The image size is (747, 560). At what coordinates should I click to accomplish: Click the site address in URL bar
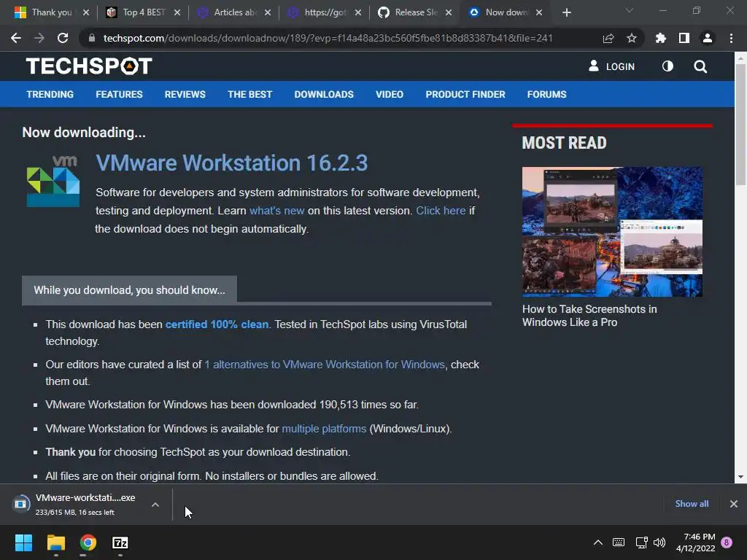[328, 38]
